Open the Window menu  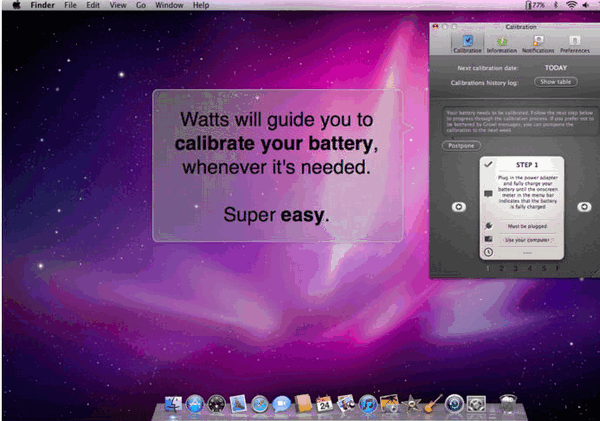(x=169, y=5)
